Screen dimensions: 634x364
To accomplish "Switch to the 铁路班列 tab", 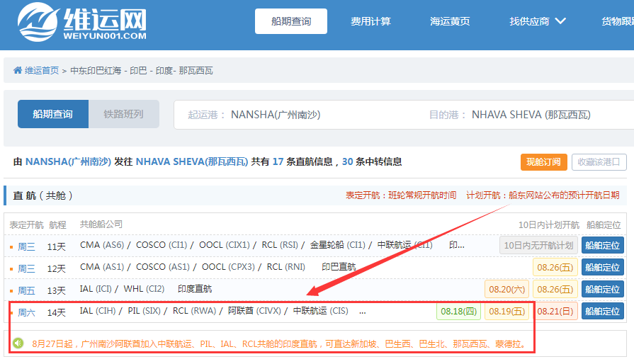I will (123, 114).
